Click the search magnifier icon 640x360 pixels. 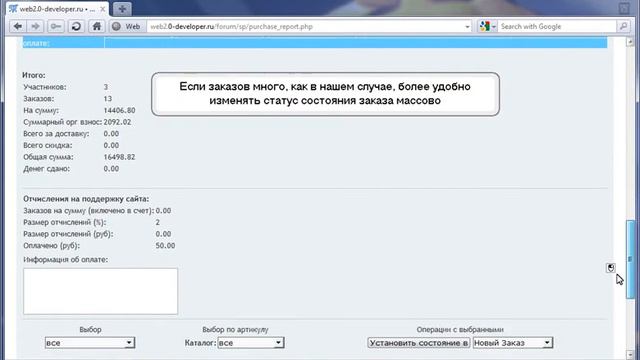(x=623, y=27)
